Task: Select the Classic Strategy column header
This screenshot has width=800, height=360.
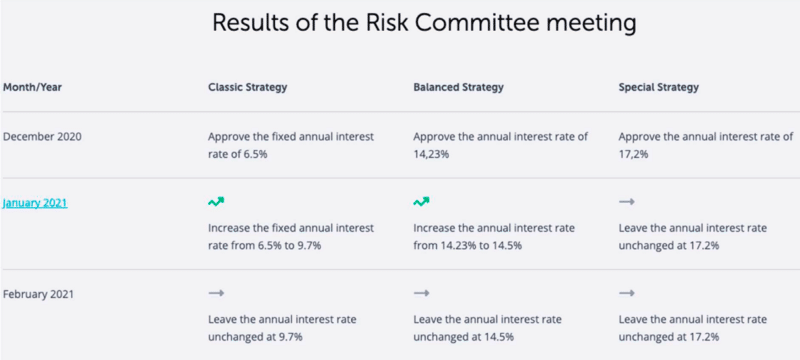Action: pos(247,87)
